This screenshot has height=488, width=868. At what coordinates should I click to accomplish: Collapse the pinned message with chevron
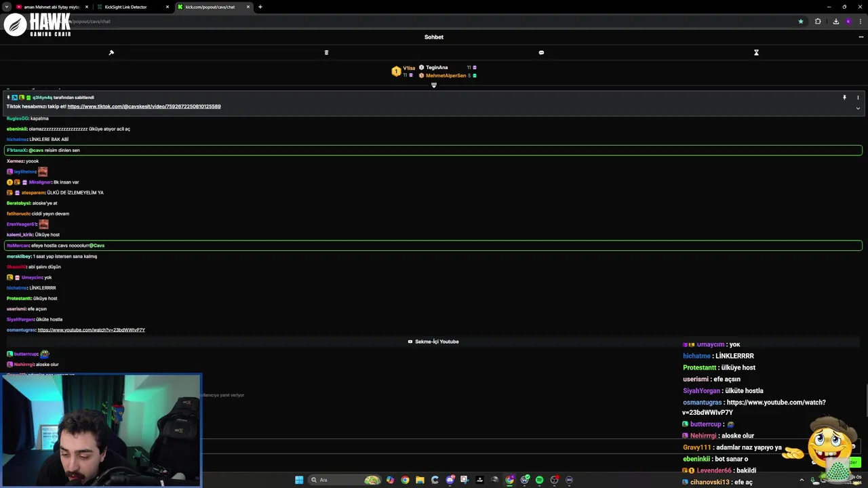pyautogui.click(x=858, y=108)
